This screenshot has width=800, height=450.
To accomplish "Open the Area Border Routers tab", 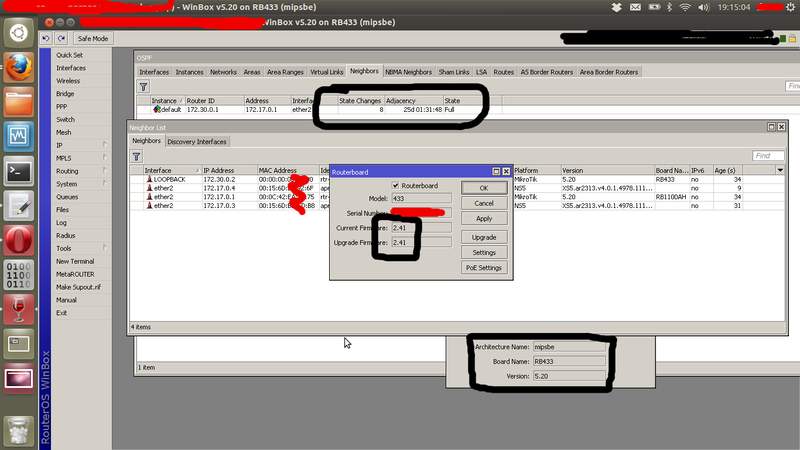I will pyautogui.click(x=609, y=72).
